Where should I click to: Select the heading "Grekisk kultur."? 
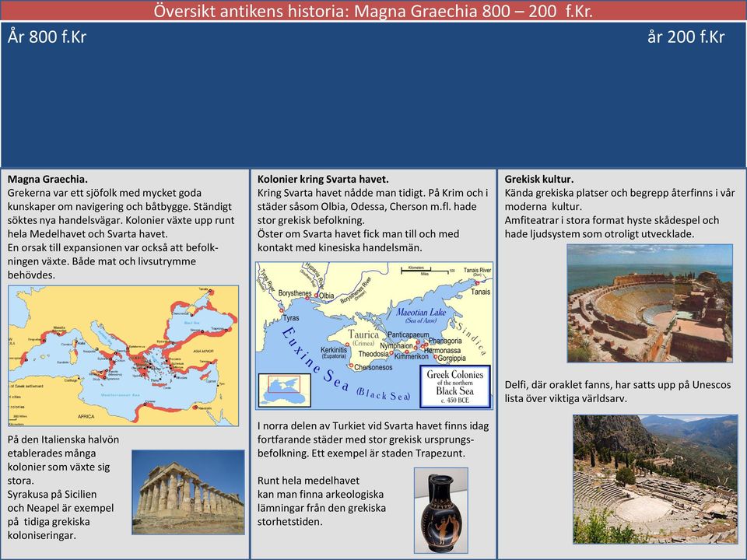coord(538,180)
